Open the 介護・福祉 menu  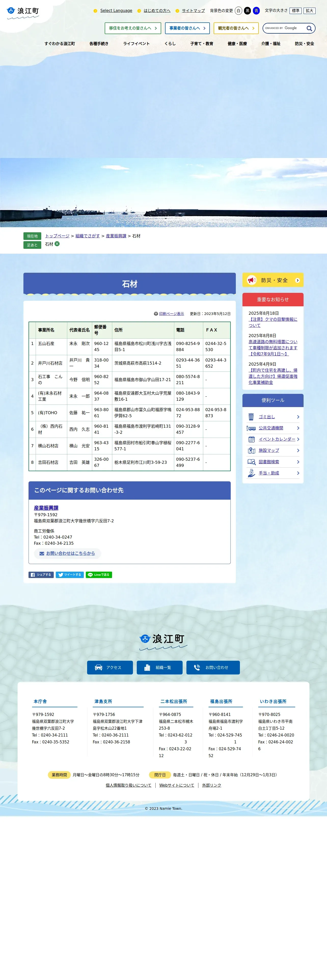271,44
